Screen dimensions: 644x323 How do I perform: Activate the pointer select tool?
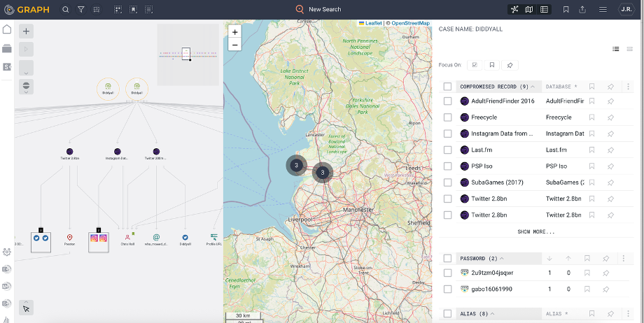tap(26, 308)
